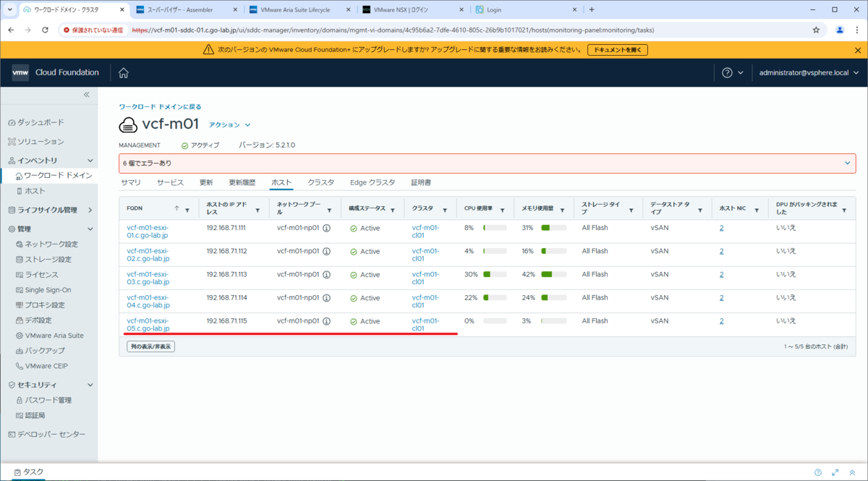This screenshot has height=481, width=868.
Task: Open ネットワーク設定 in the sidebar
Action: pyautogui.click(x=46, y=244)
